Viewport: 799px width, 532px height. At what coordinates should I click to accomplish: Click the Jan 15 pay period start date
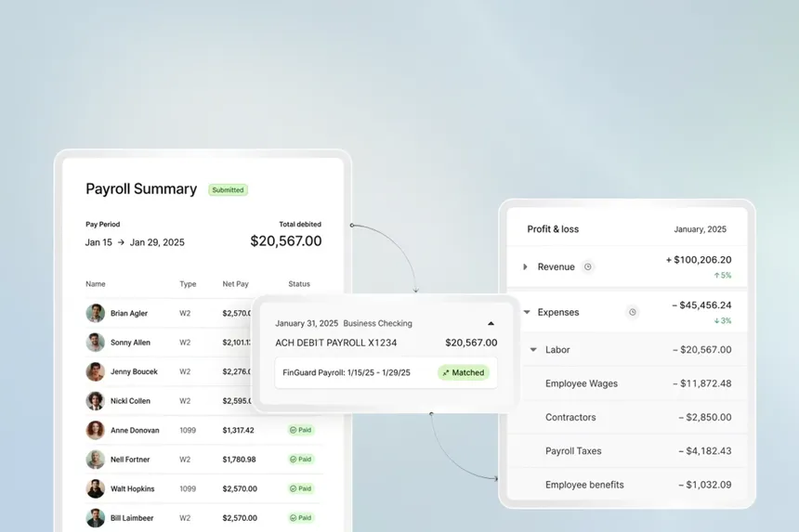98,242
